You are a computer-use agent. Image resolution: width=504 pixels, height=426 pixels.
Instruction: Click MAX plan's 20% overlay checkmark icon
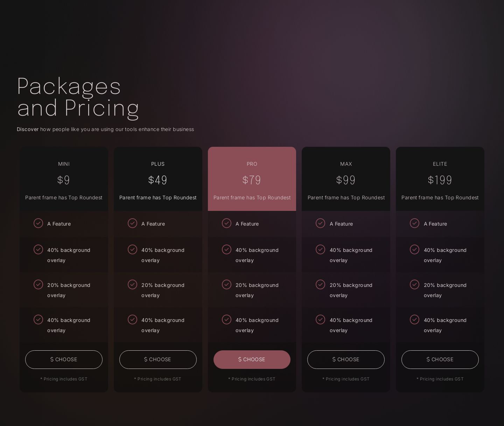[x=320, y=284]
